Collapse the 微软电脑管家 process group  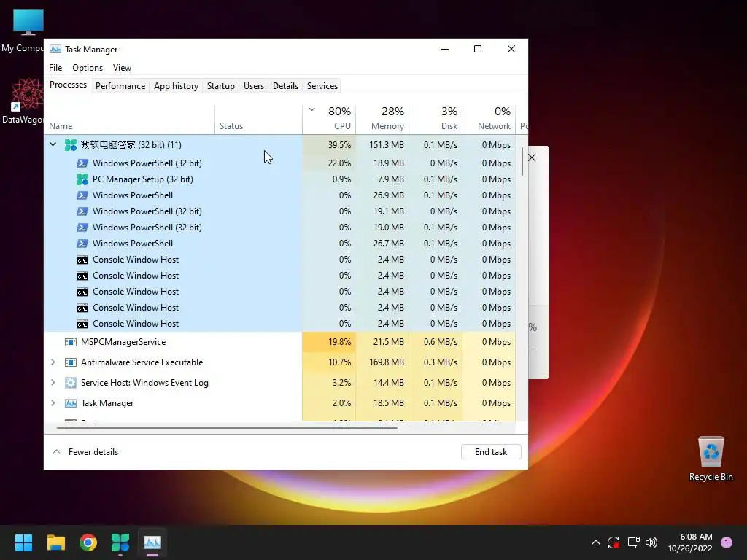(x=53, y=144)
